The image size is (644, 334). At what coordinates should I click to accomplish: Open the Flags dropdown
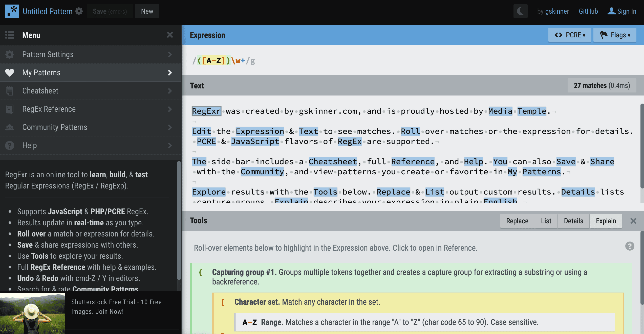[x=615, y=35]
